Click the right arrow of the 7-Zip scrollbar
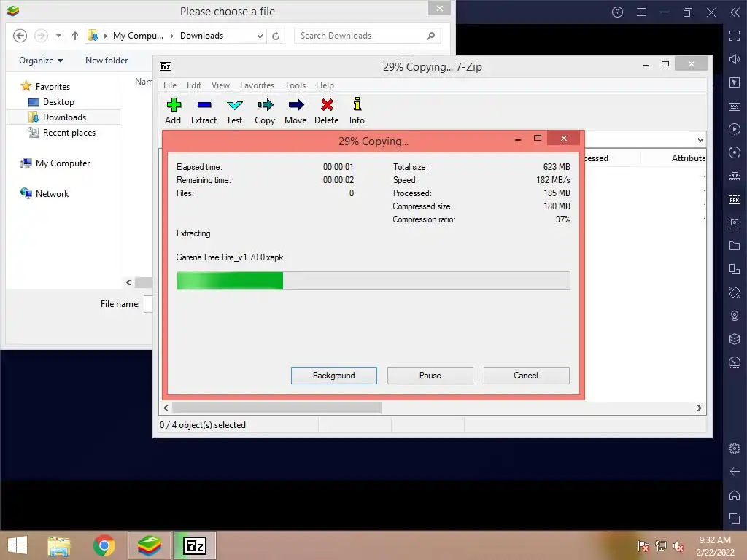 [x=699, y=408]
